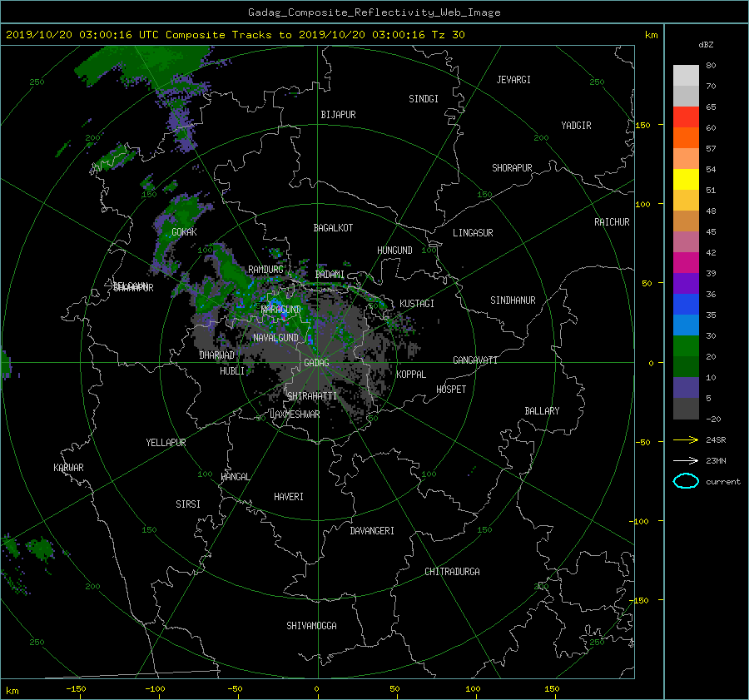Viewport: 749px width, 700px height.
Task: Click the YADGIR city label
Action: click(x=576, y=126)
